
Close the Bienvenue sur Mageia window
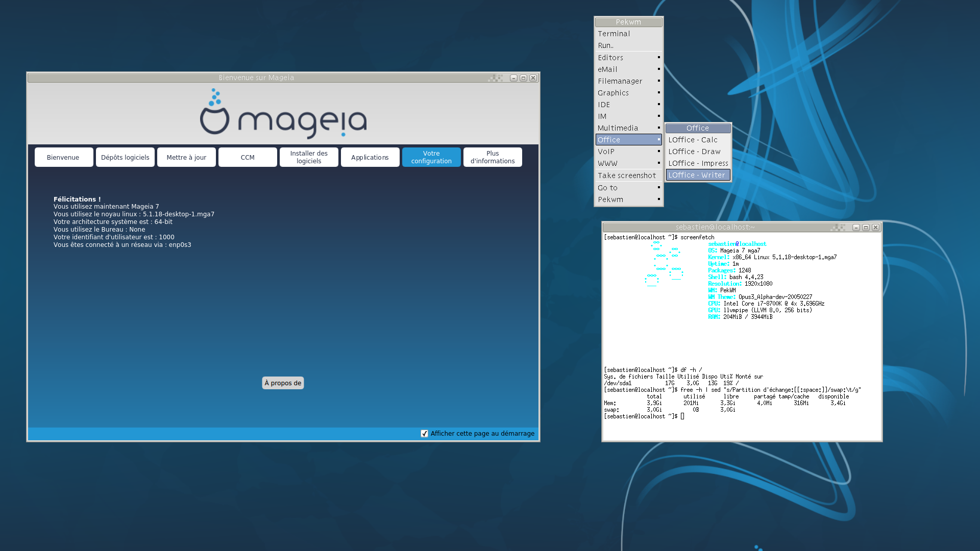pos(533,78)
